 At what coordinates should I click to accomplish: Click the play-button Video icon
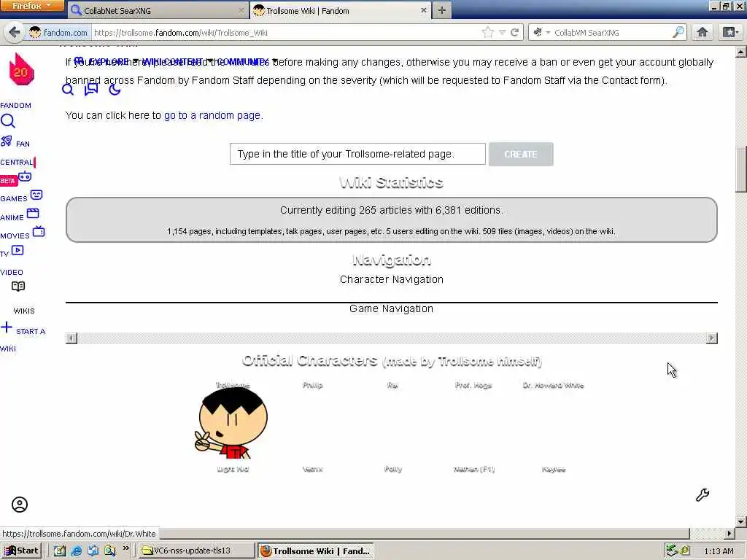(18, 250)
